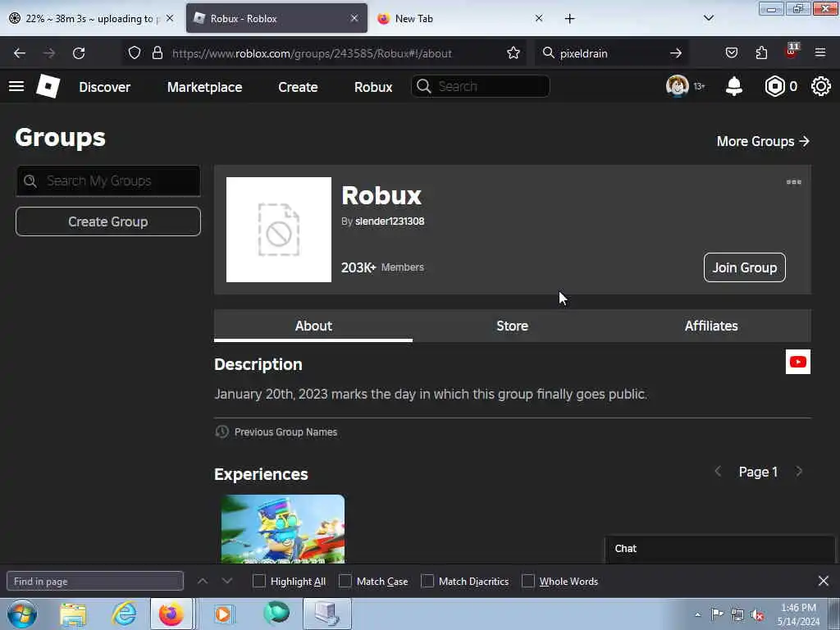Screen dimensions: 840x630
Task: Bookmark this page with the star icon
Action: [514, 52]
